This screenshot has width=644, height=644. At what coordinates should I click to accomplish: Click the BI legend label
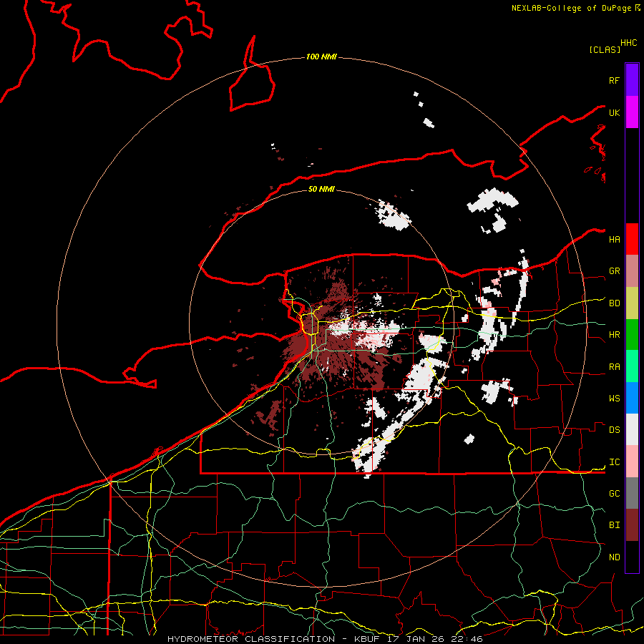(x=614, y=525)
